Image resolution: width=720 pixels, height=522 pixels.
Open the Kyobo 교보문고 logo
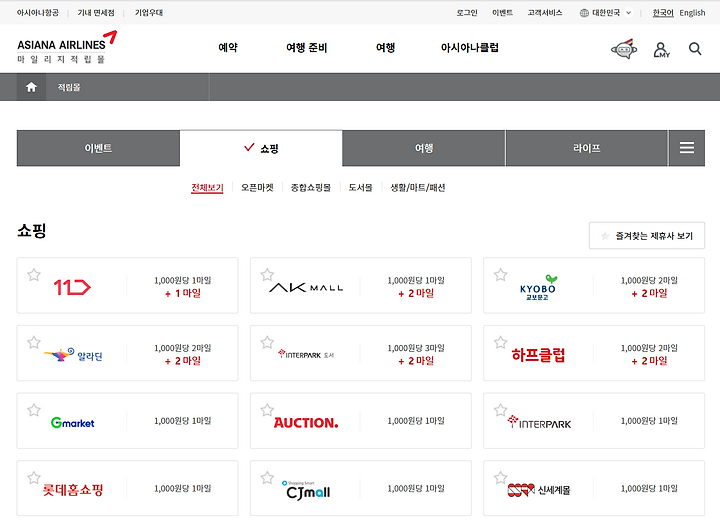(x=538, y=288)
